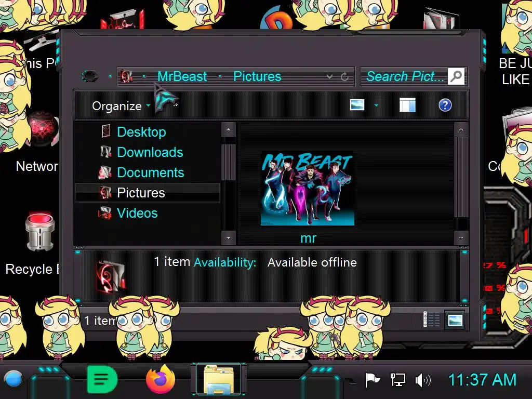Click navigation pane scroll down arrow
Viewport: 532px width, 399px height.
(229, 237)
